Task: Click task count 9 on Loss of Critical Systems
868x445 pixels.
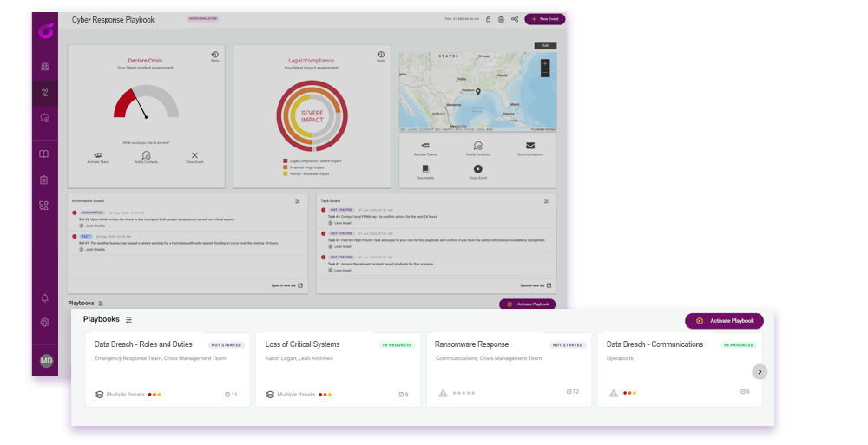Action: [x=404, y=395]
